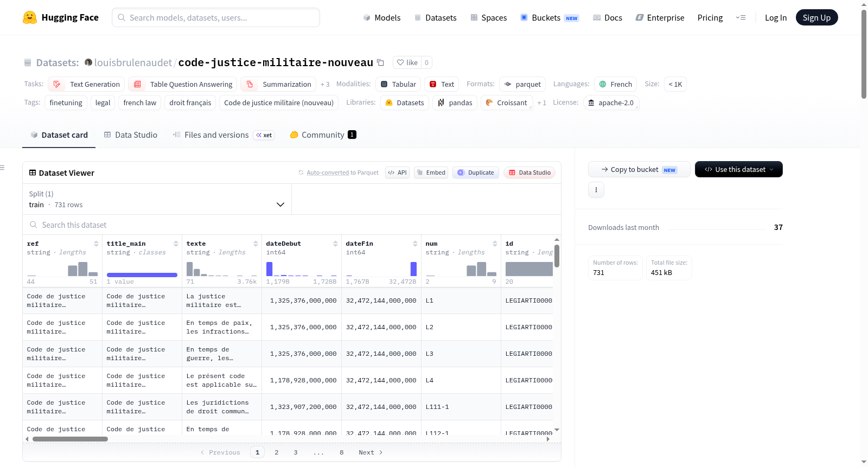Go to Models in top navigation

click(382, 17)
